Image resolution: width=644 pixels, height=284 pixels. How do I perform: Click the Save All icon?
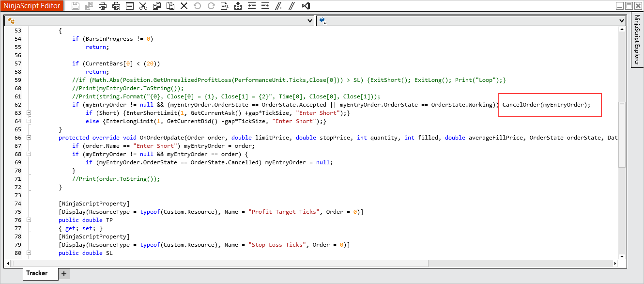click(x=89, y=6)
